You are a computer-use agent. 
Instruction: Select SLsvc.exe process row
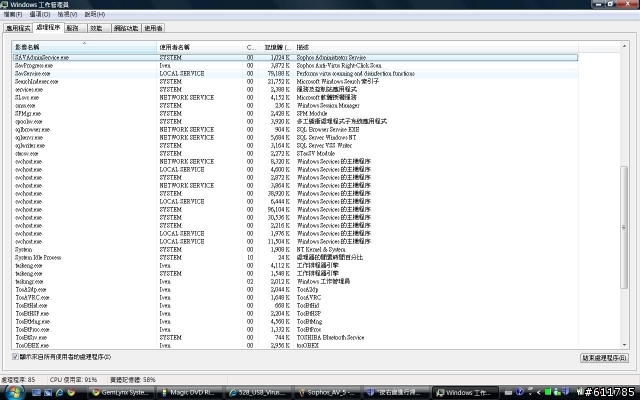(295, 98)
